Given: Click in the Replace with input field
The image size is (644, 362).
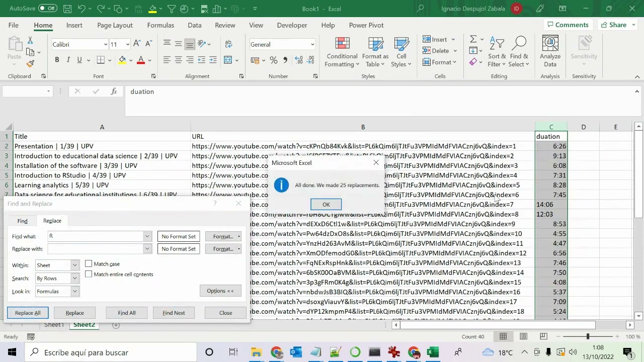Looking at the screenshot, I should pyautogui.click(x=96, y=249).
